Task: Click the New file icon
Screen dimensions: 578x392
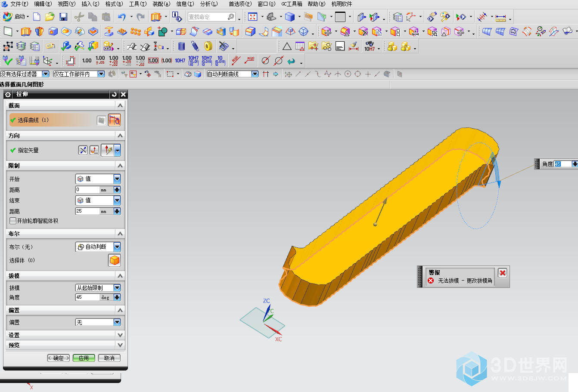Action: (37, 17)
